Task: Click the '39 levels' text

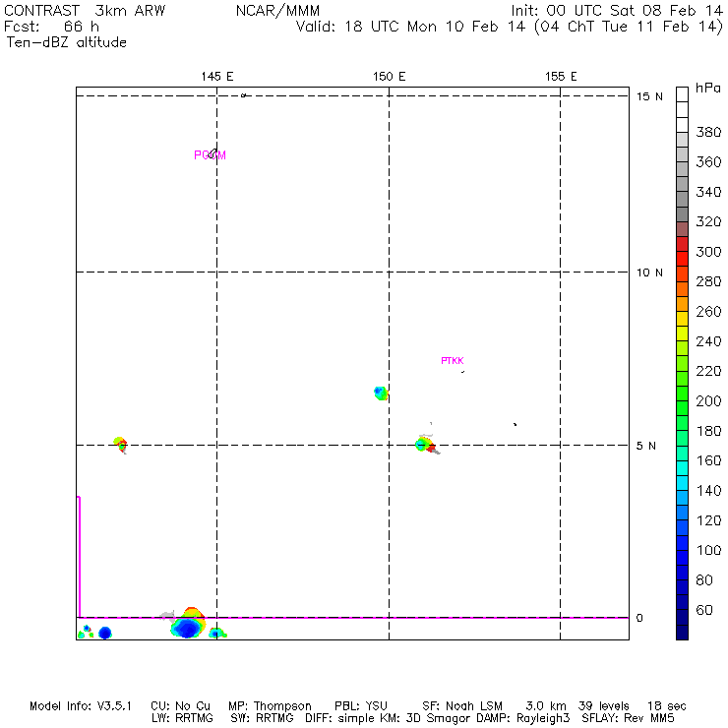Action: click(x=604, y=706)
